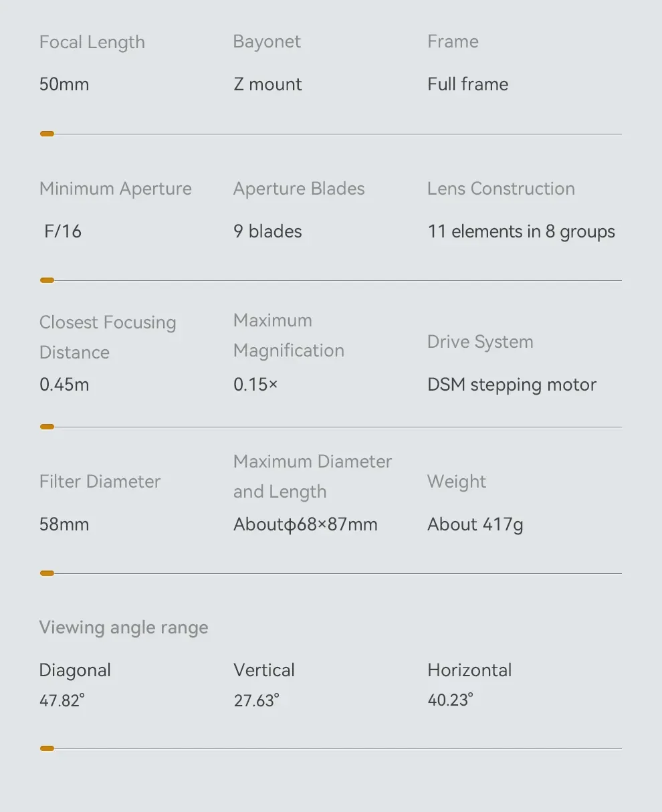This screenshot has width=662, height=812.
Task: Click the 0.45m focusing distance value
Action: click(64, 385)
